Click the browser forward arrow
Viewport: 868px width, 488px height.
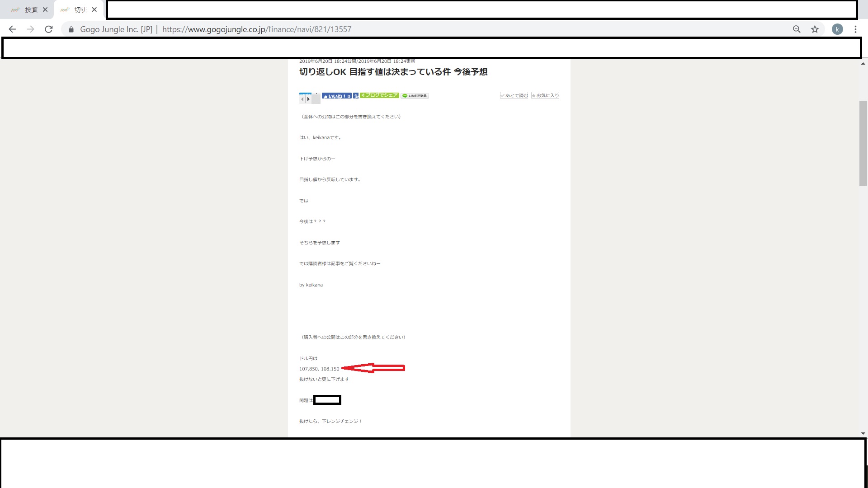30,29
